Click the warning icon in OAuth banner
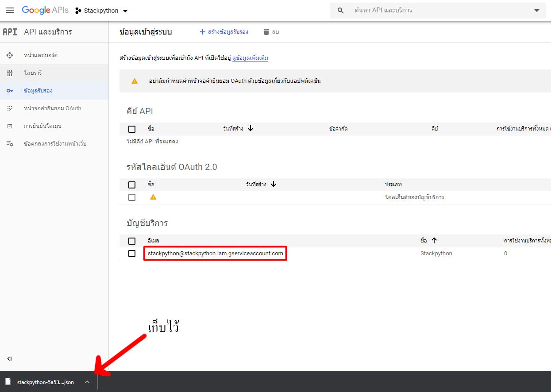The width and height of the screenshot is (551, 392). [135, 81]
